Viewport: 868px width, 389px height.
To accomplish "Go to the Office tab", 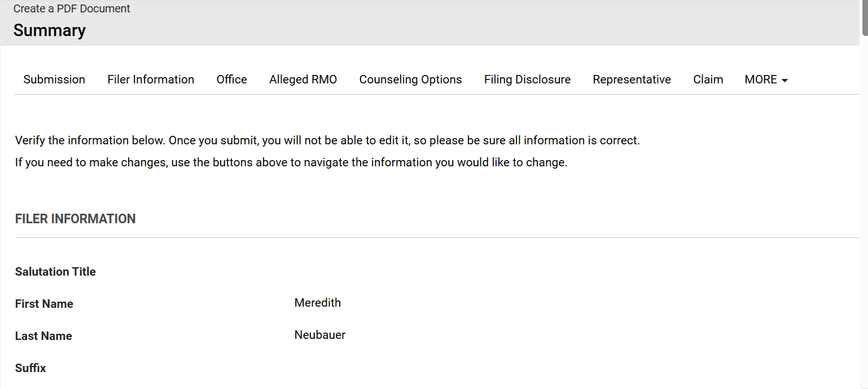I will [231, 79].
